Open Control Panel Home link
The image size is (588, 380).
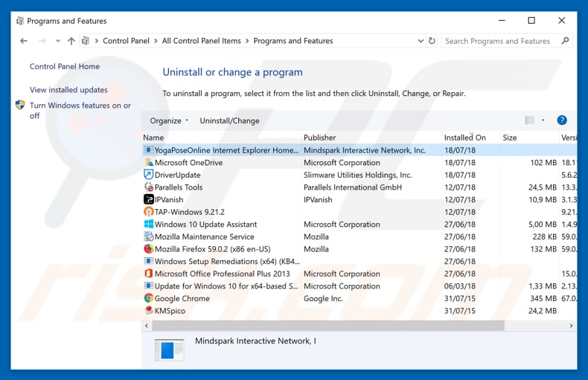click(x=65, y=66)
